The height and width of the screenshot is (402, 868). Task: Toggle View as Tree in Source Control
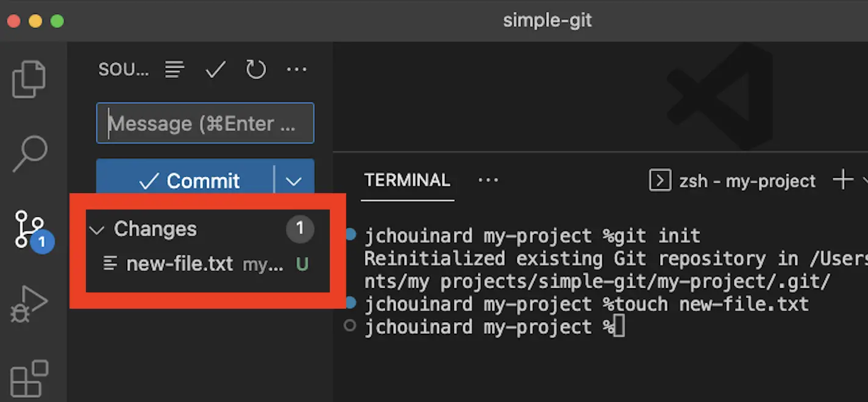[175, 69]
